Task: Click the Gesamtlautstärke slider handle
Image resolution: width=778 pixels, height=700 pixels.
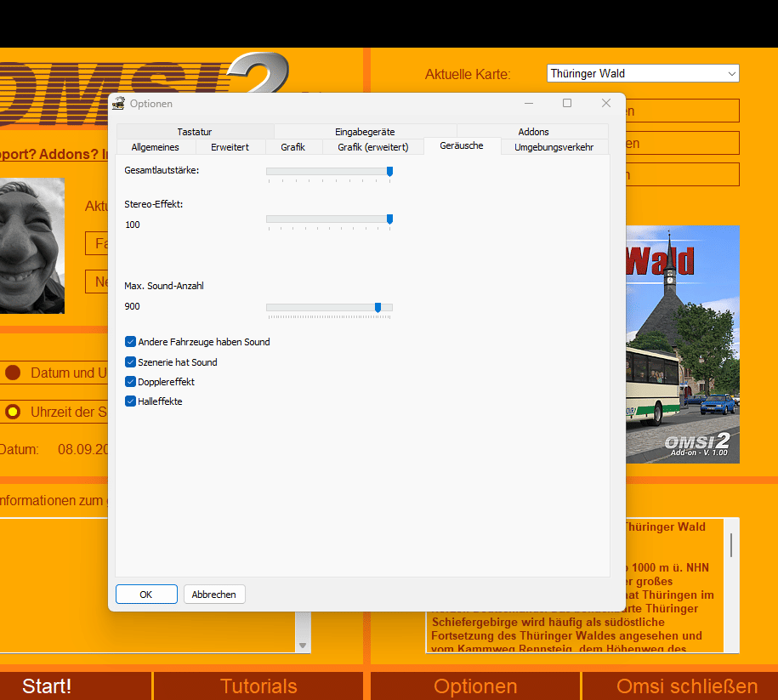Action: (389, 172)
